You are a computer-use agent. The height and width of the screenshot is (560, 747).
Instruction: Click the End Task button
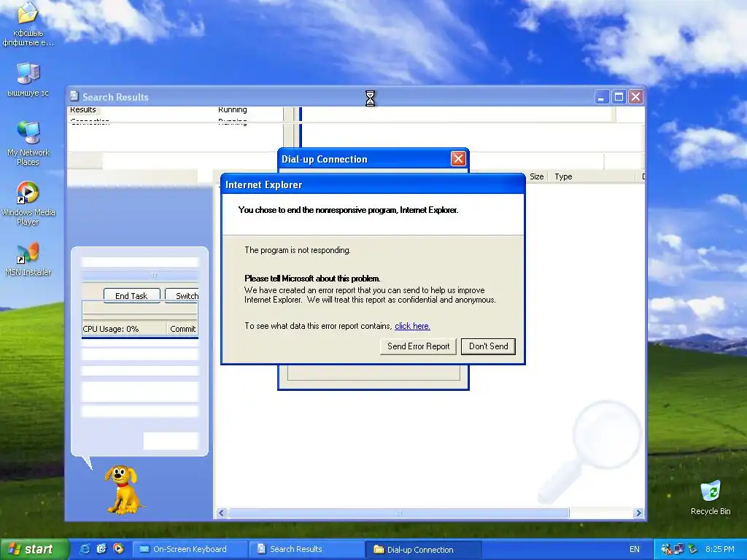[x=131, y=296]
